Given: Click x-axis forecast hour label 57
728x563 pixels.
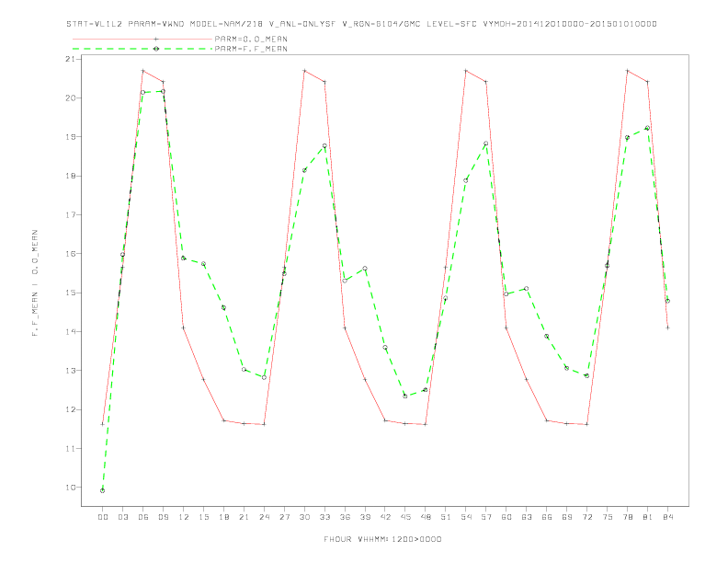Looking at the screenshot, I should pos(486,517).
